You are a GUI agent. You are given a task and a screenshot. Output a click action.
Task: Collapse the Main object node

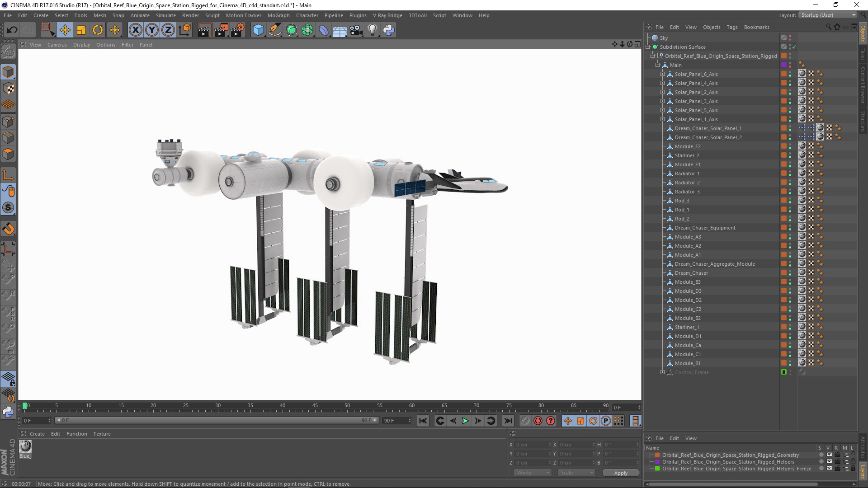pos(658,65)
